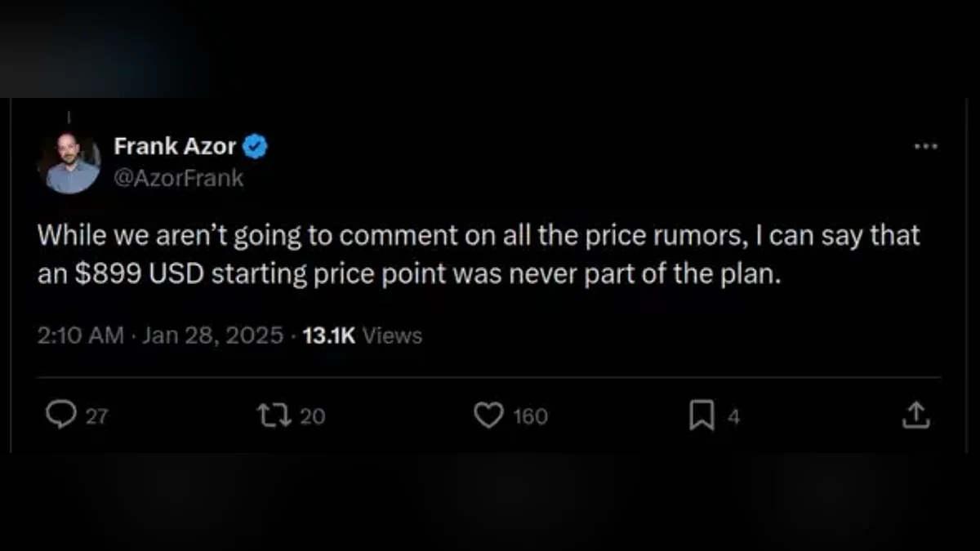Click the repost count 20
Screen dimensions: 980x551
point(312,416)
